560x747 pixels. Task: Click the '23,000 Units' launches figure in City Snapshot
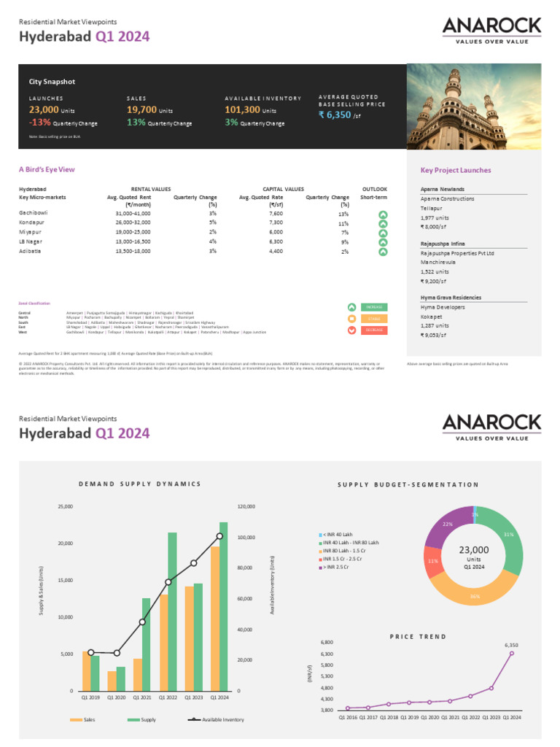pos(52,110)
